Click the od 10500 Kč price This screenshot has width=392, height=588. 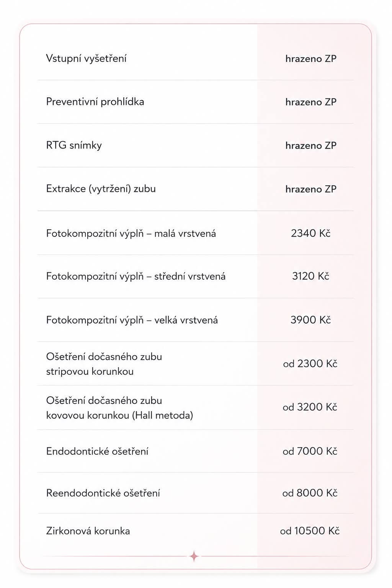coord(310,531)
